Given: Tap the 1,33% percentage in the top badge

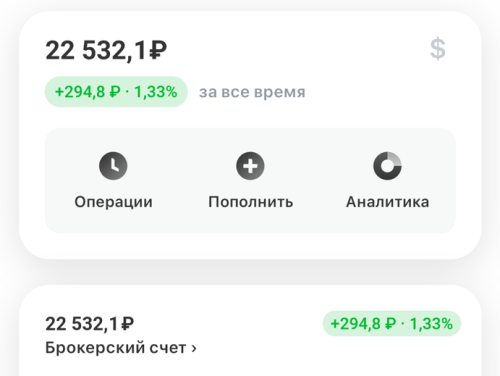Looking at the screenshot, I should (156, 92).
